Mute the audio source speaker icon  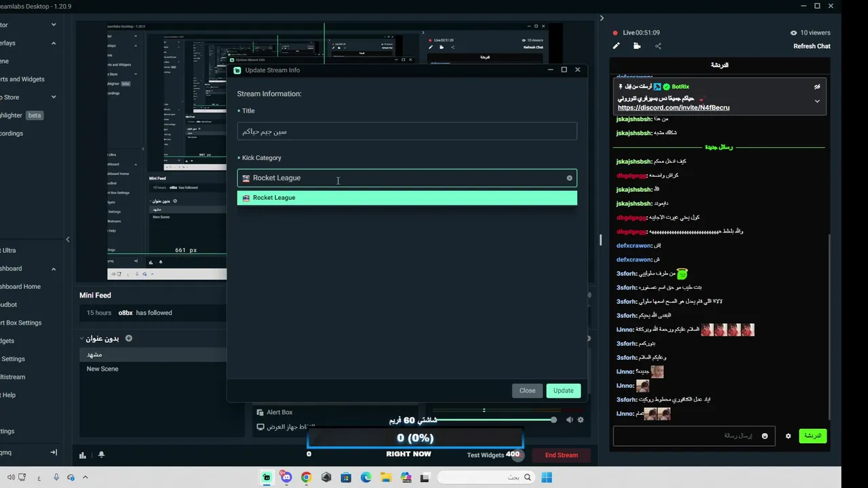pyautogui.click(x=570, y=420)
